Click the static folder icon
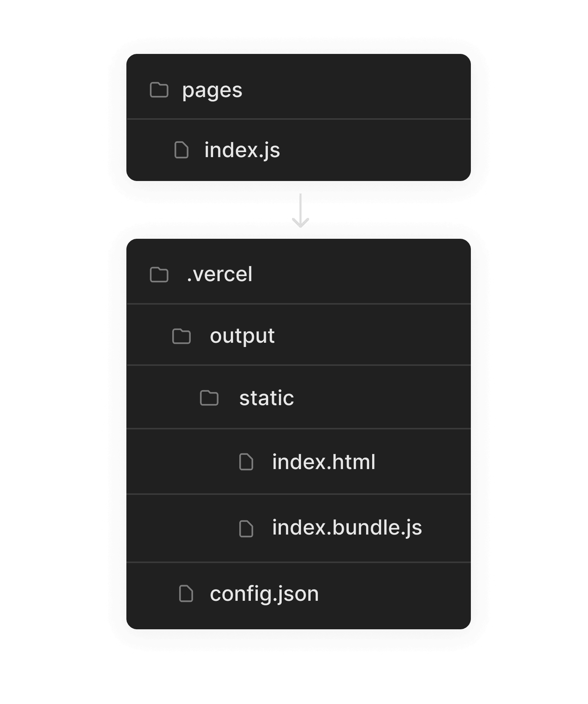Screen dimensions: 588x704 [209, 398]
